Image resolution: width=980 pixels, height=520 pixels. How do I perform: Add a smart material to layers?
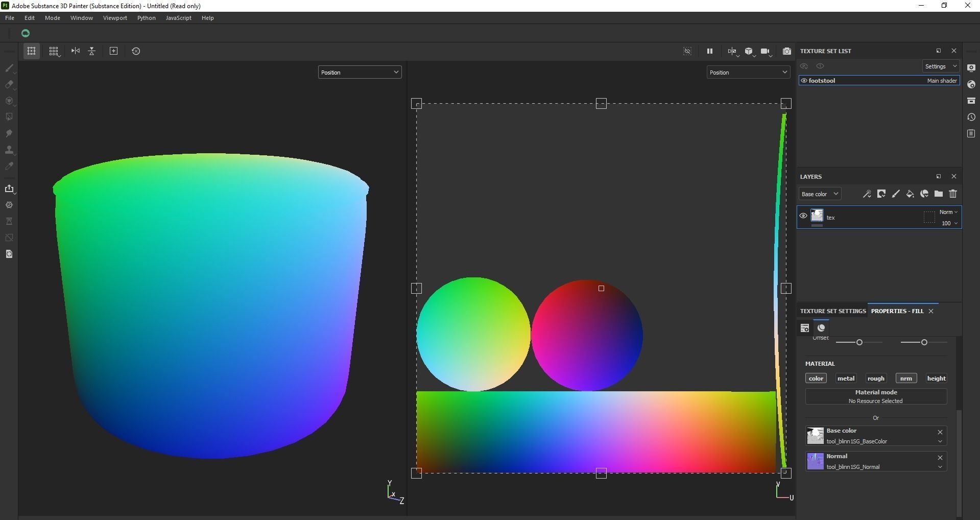(x=924, y=194)
